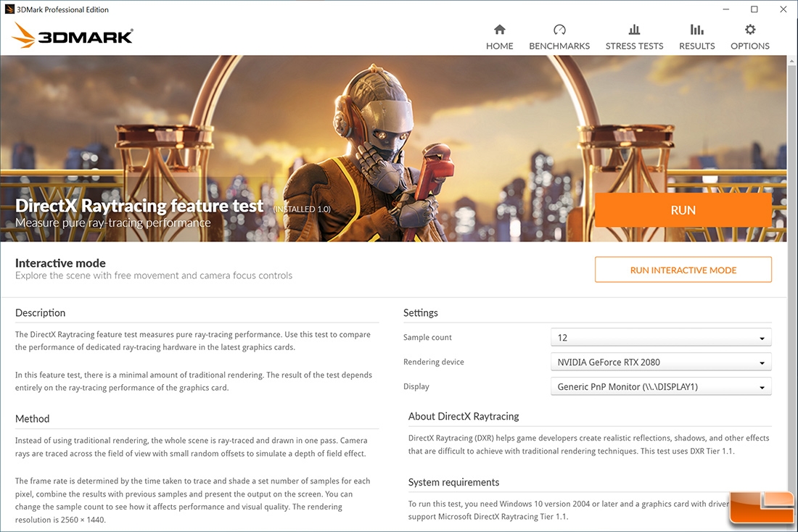The height and width of the screenshot is (532, 798).
Task: Open the OPTIONS tab label
Action: tap(750, 46)
